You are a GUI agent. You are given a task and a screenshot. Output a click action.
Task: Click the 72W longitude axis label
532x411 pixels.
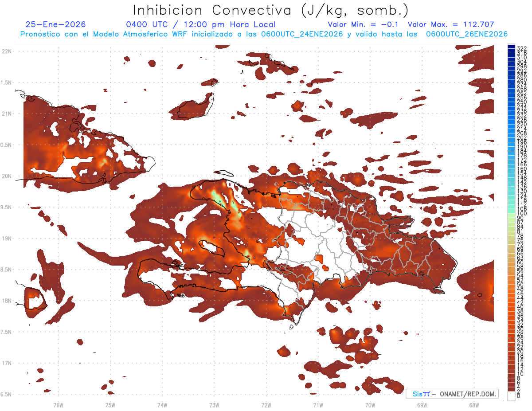pyautogui.click(x=266, y=405)
